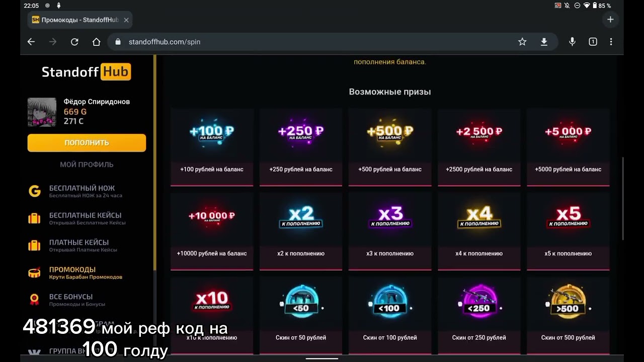The width and height of the screenshot is (644, 362).
Task: Select the +10000 рублей на баланс prize card
Action: 212,231
